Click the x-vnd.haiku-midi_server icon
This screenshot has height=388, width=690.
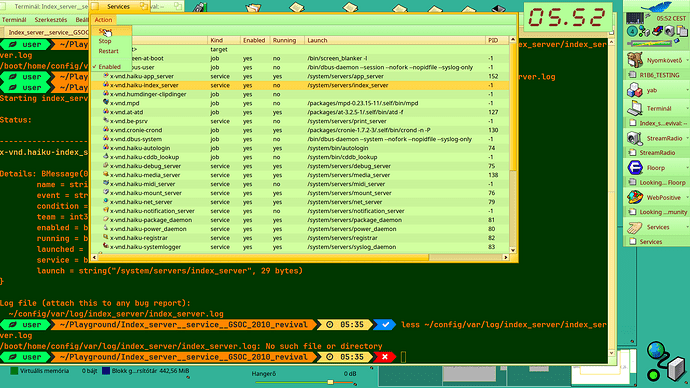point(106,183)
